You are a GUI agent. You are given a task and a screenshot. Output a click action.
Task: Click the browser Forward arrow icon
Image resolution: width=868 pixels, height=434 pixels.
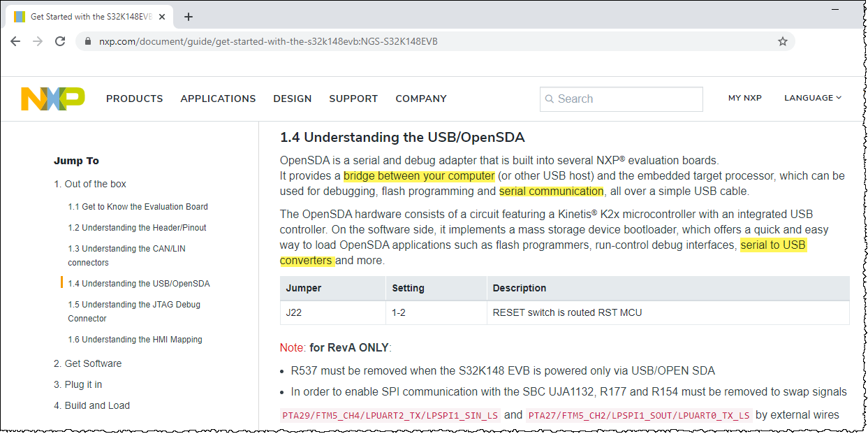[x=37, y=41]
